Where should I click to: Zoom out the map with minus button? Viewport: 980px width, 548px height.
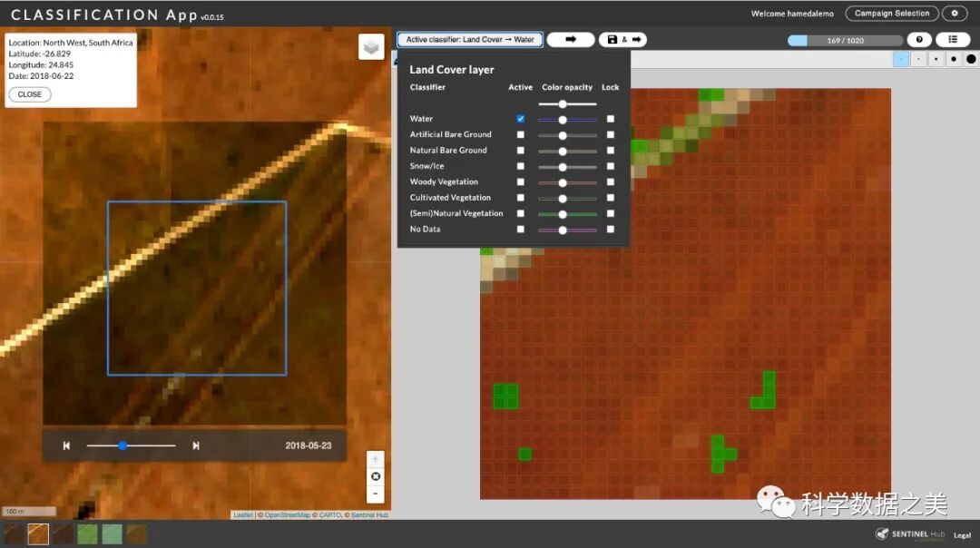pyautogui.click(x=376, y=494)
